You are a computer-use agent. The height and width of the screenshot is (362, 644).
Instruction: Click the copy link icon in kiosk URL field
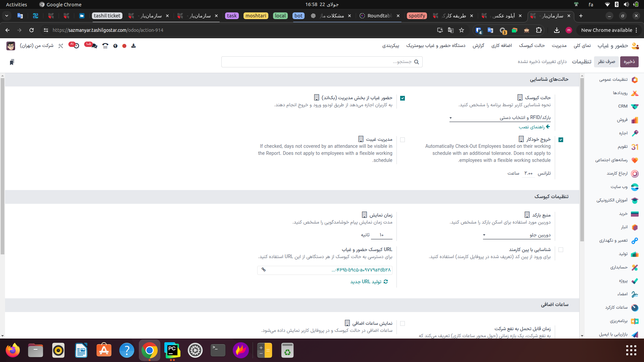(x=264, y=270)
